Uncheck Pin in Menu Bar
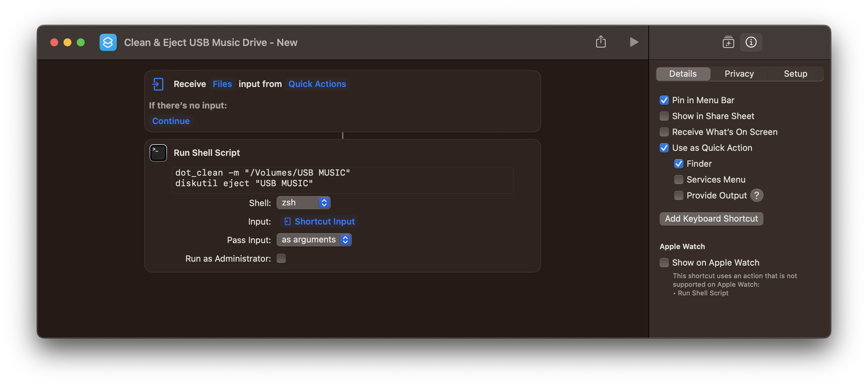 (664, 100)
